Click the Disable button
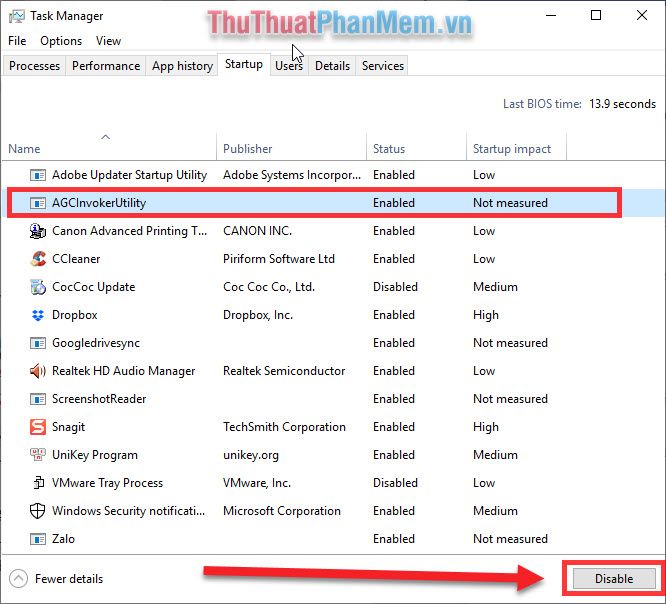The height and width of the screenshot is (604, 666). [614, 579]
